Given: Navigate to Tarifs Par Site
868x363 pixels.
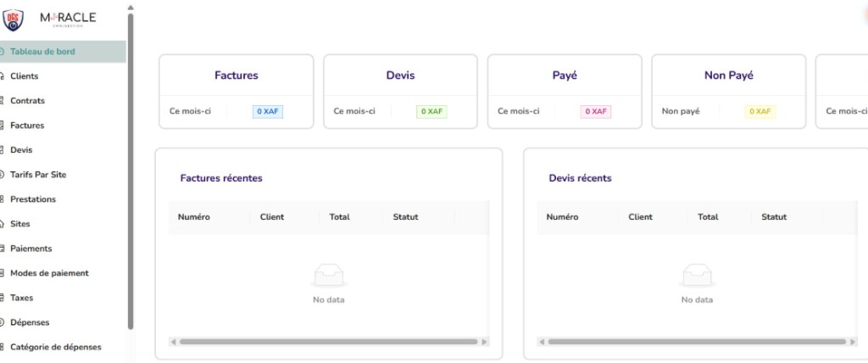Looking at the screenshot, I should (38, 175).
